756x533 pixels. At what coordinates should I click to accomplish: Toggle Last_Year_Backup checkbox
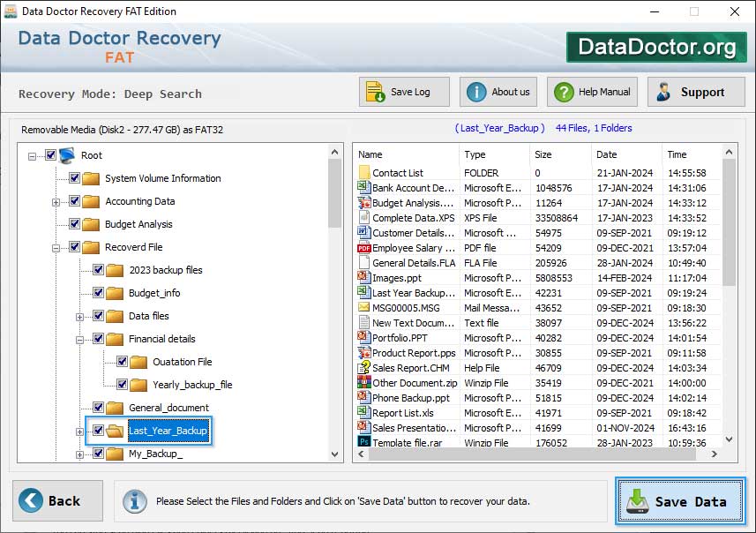pos(98,431)
